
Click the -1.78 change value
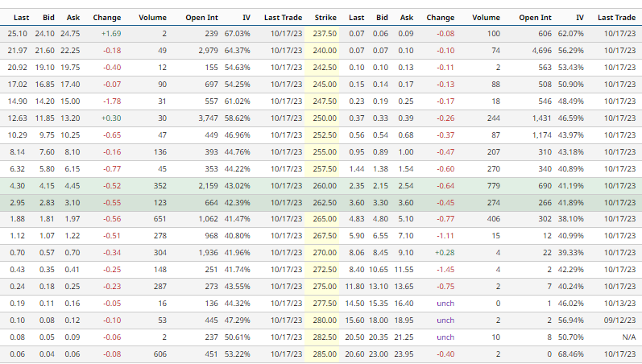click(x=112, y=101)
